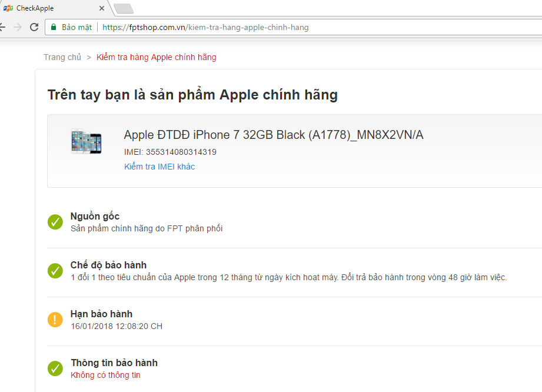Click the browser forward arrow
The height and width of the screenshot is (392, 542).
point(18,27)
